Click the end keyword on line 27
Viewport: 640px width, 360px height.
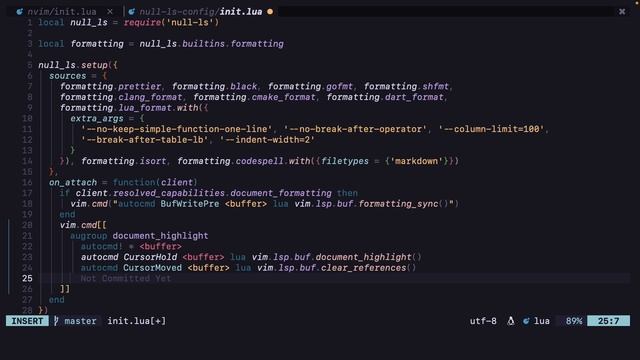[x=57, y=300]
